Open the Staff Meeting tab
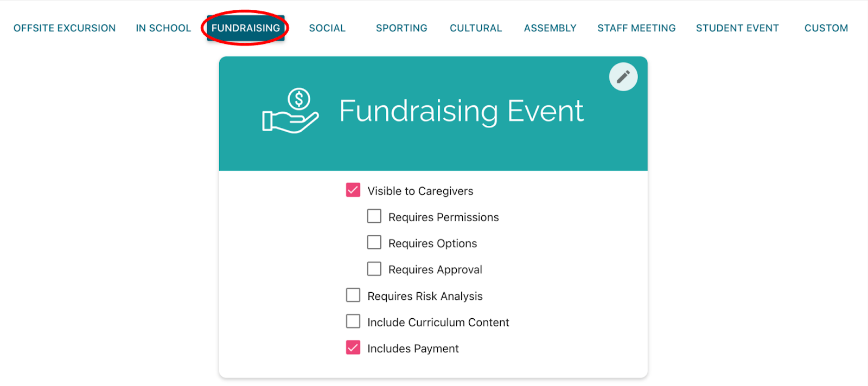 coord(636,28)
